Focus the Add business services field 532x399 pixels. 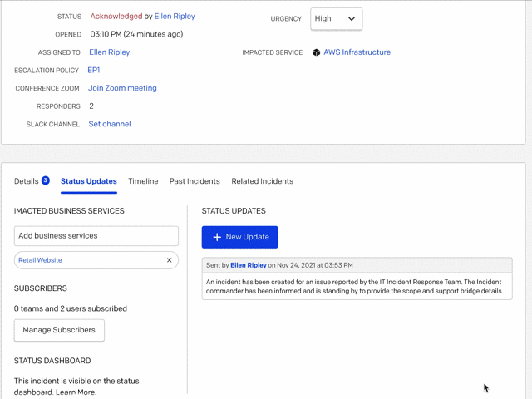coord(96,236)
